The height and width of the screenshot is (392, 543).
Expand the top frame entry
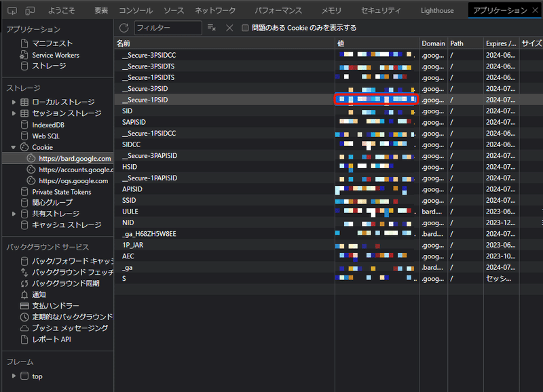(x=14, y=376)
